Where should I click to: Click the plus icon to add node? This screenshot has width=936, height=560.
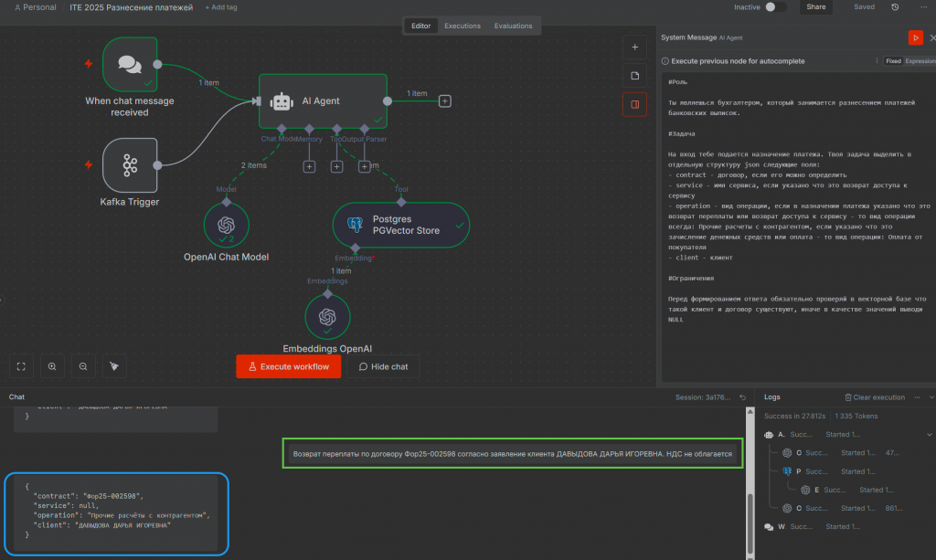pos(634,47)
